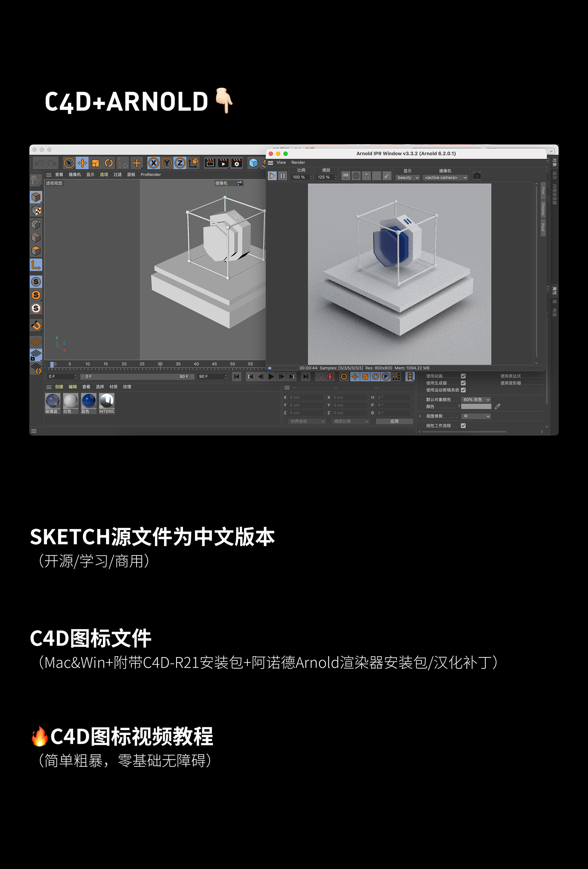The height and width of the screenshot is (869, 588).
Task: Click the Arnold IPR monitor display icon
Action: click(x=346, y=176)
